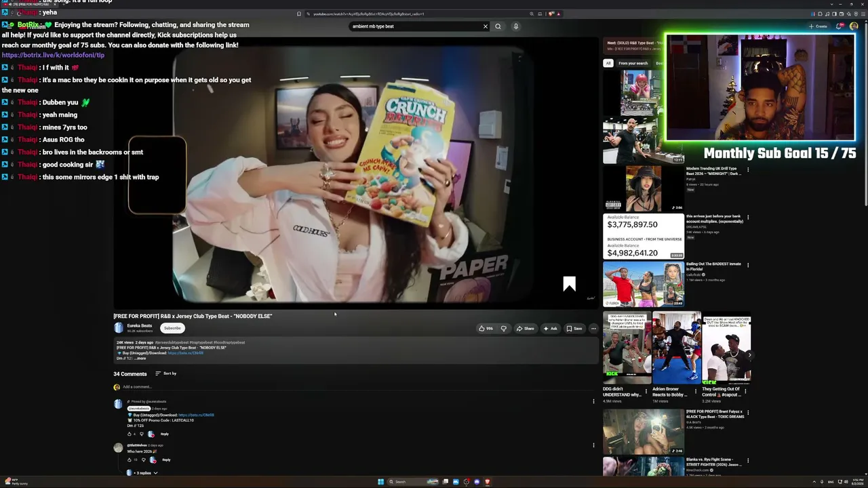Image resolution: width=868 pixels, height=488 pixels.
Task: Like the 'Who here 2026' comment
Action: (x=130, y=460)
